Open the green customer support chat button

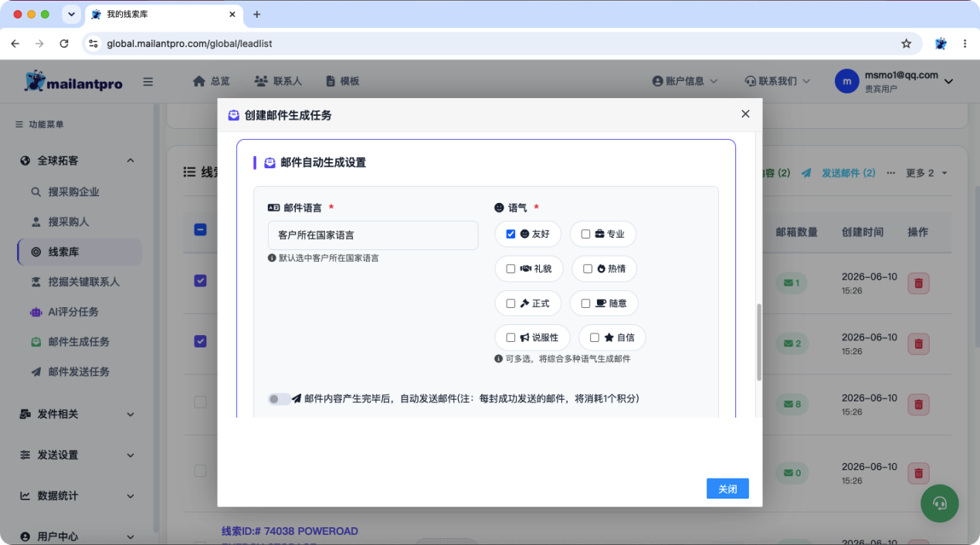(940, 503)
